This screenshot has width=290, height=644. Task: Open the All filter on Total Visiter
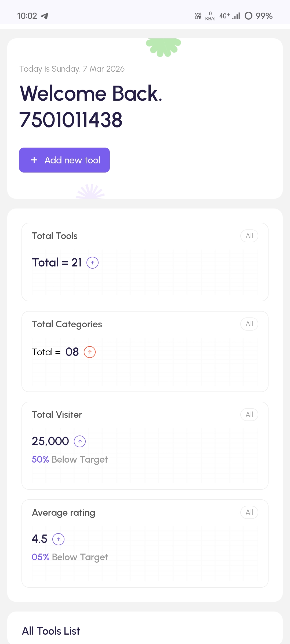click(249, 415)
